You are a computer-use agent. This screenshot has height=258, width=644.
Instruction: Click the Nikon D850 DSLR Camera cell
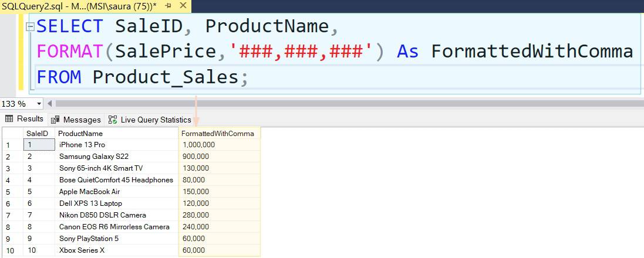pyautogui.click(x=117, y=215)
